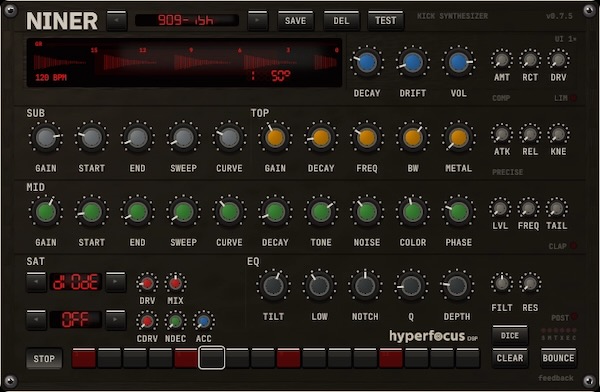Stop playback with STOP button
The image size is (600, 392).
[x=44, y=359]
